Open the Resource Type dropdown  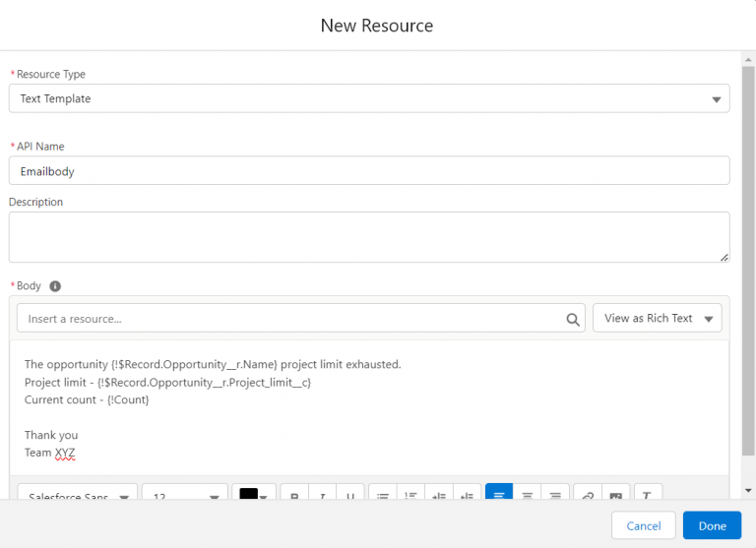(369, 98)
